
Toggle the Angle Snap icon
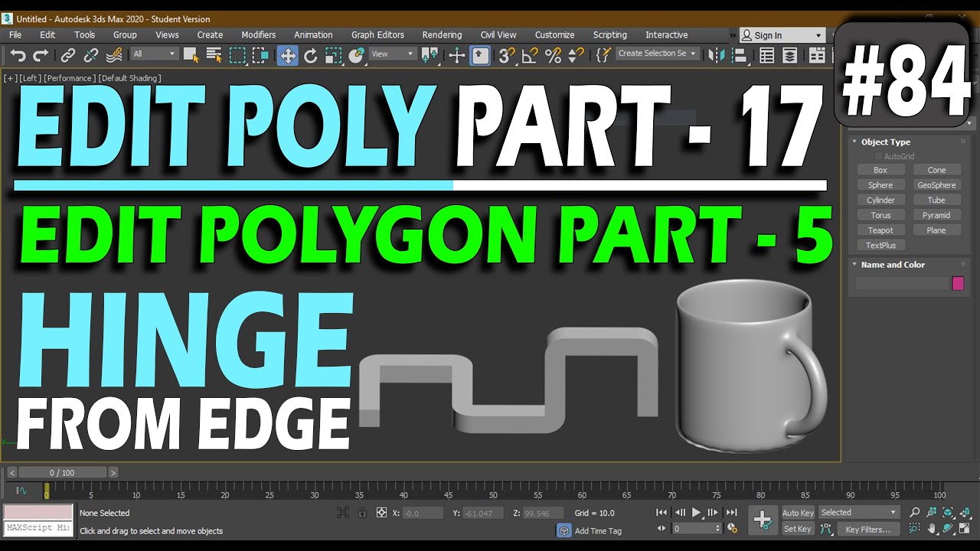(x=530, y=55)
